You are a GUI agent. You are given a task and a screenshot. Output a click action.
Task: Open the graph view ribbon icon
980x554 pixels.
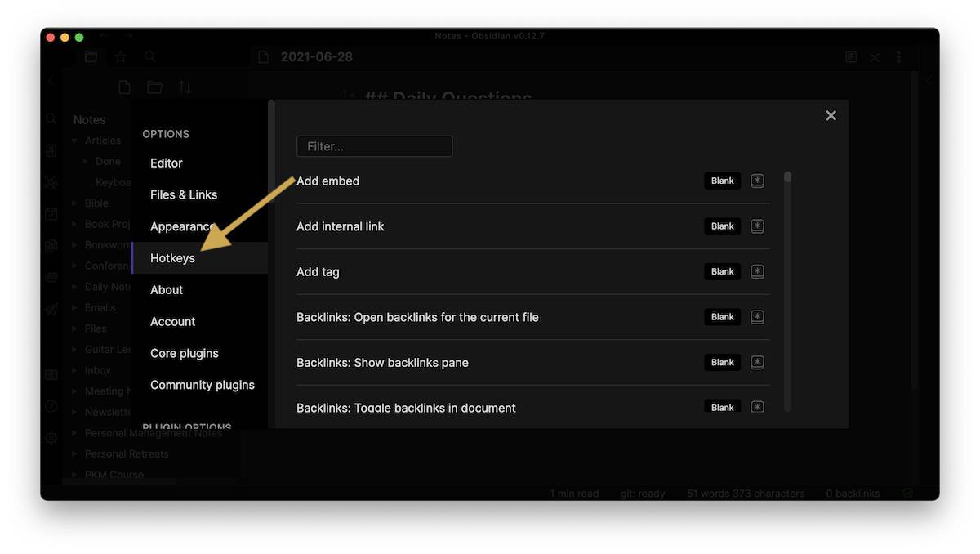point(51,182)
